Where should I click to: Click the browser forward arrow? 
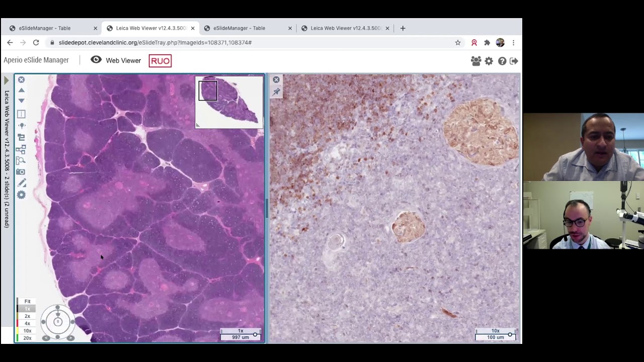coord(23,43)
